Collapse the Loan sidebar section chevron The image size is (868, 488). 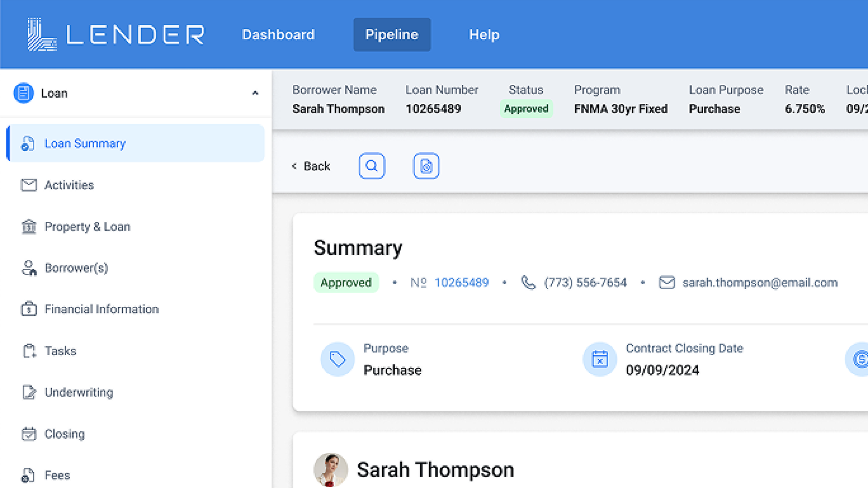coord(255,93)
